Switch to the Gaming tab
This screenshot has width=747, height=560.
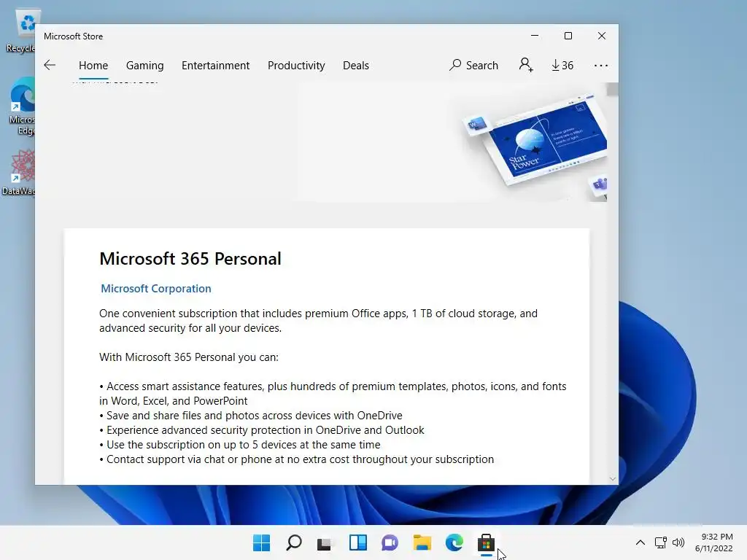coord(145,65)
